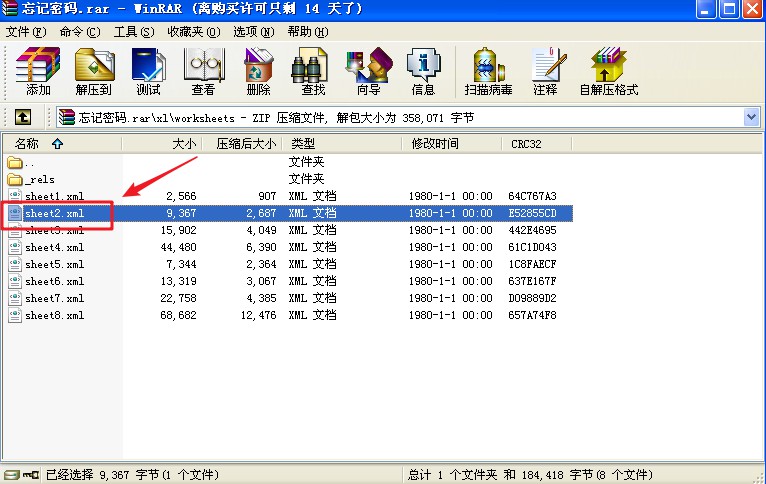Click CRC value 657A74F8
Image resolution: width=766 pixels, height=484 pixels.
[532, 316]
